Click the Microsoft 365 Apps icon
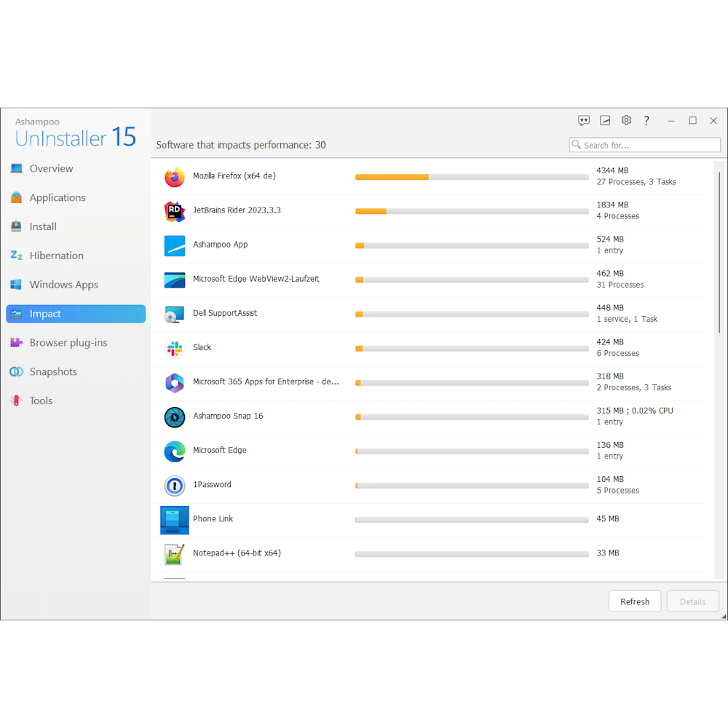 175,383
